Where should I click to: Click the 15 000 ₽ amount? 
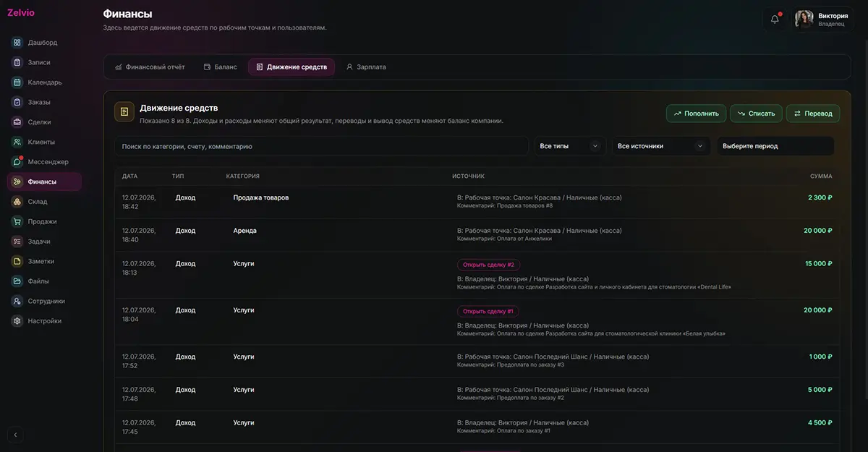click(x=819, y=264)
